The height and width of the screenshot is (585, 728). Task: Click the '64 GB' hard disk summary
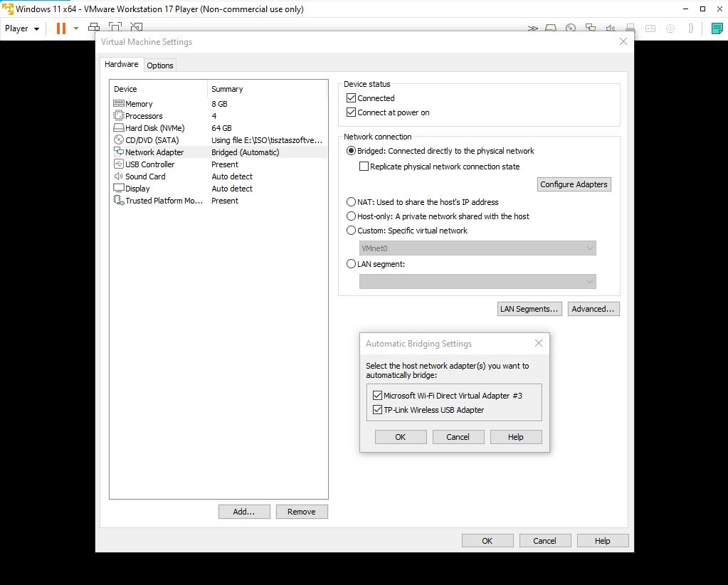221,128
